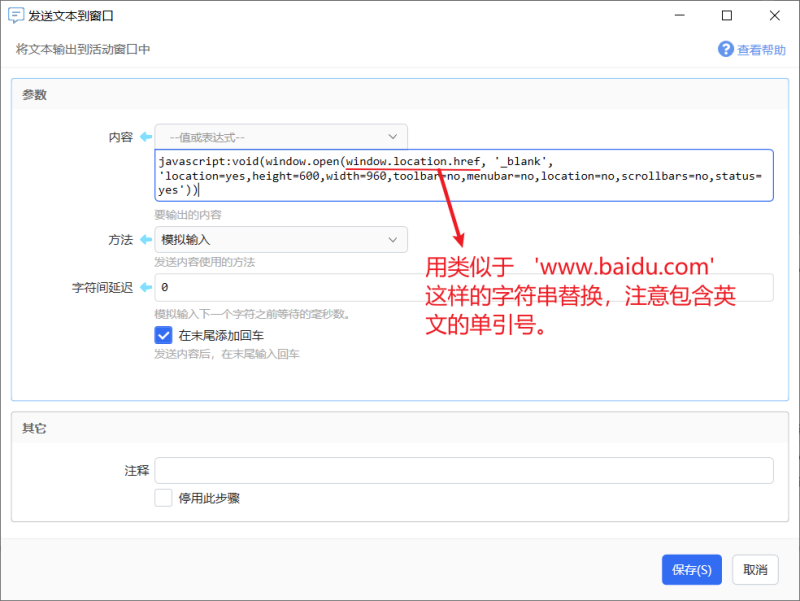
Task: Uncheck the 在末尾添加回车 checkbox
Action: tap(163, 335)
